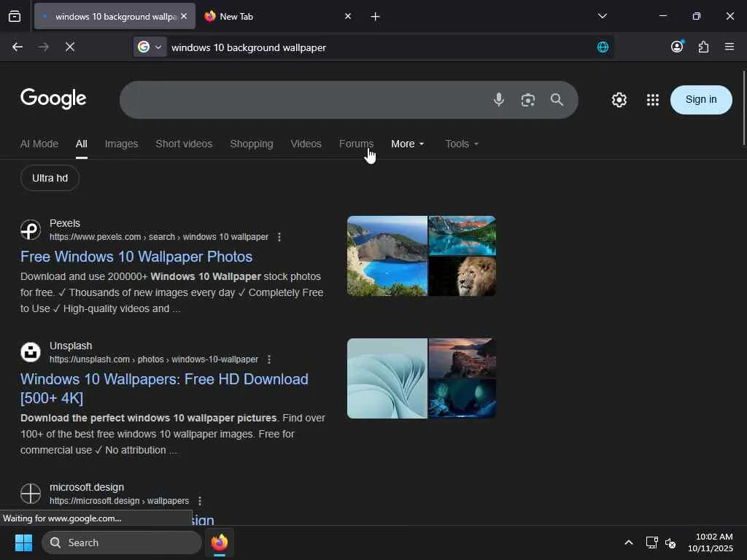Click the muted volume tray icon

(x=670, y=542)
